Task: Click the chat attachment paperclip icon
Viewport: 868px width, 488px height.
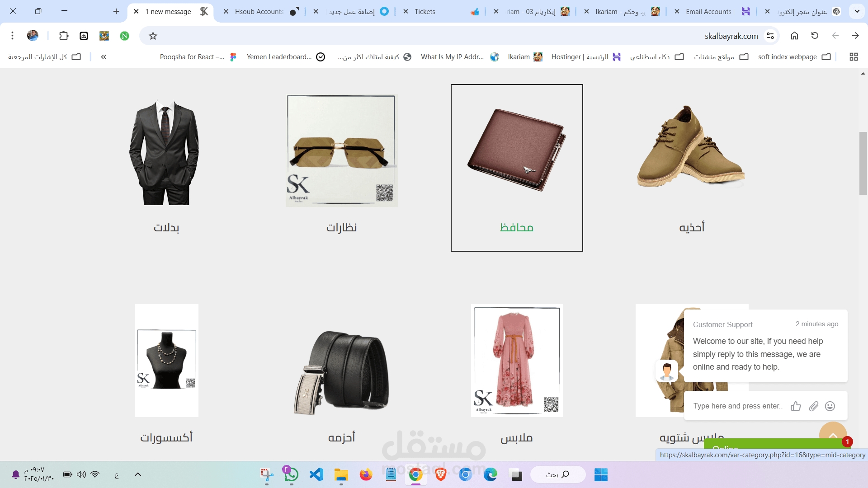Action: [x=813, y=406]
